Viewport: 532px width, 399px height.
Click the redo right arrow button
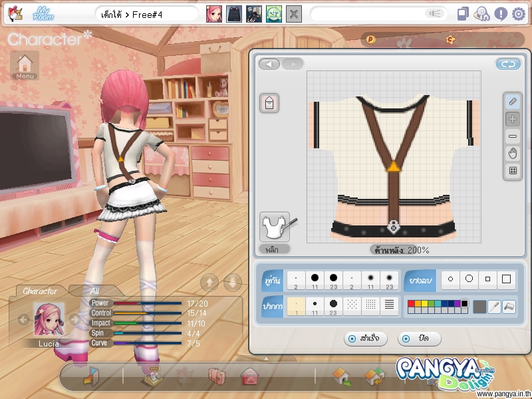(x=293, y=64)
